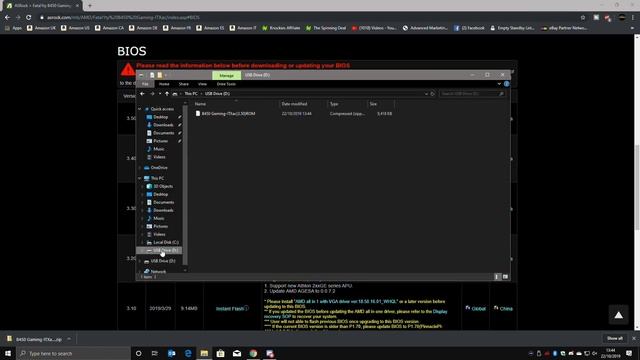The height and width of the screenshot is (360, 640).
Task: Open the downloaded B450 Gaming zip in download bar
Action: tap(36, 340)
